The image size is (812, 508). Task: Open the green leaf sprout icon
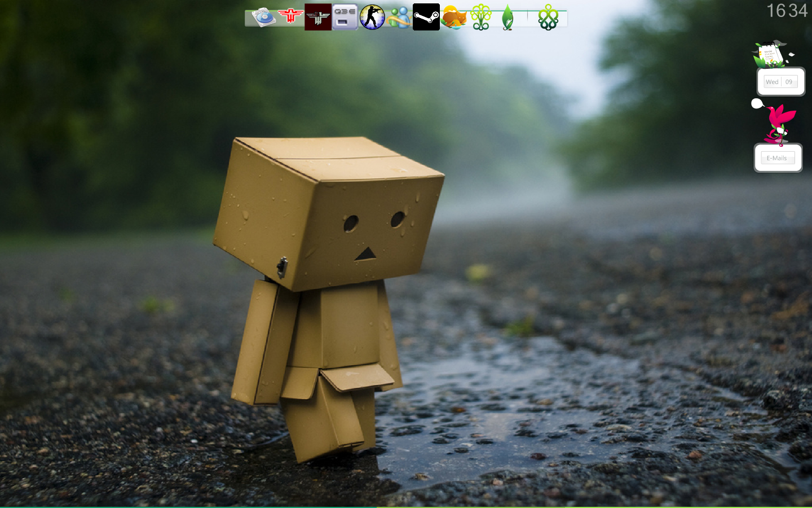(507, 17)
